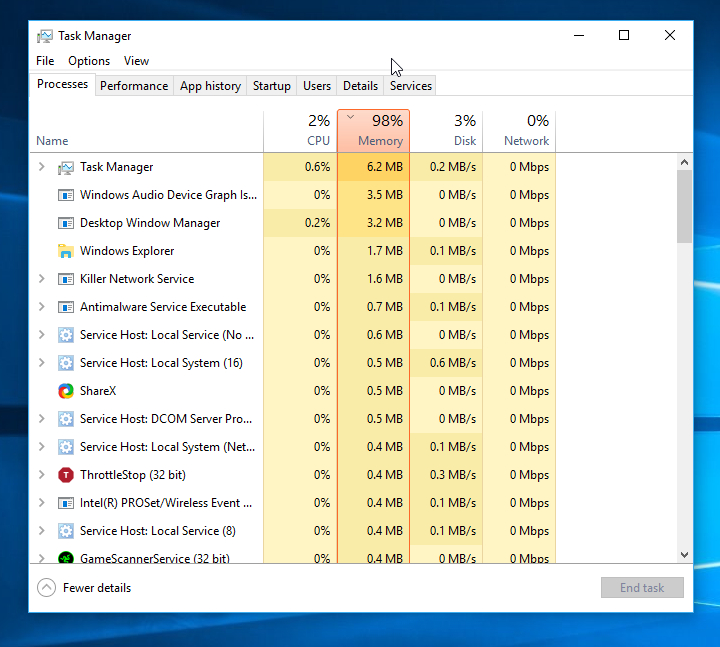Click the Desktop Window Manager icon
This screenshot has height=647, width=720.
coord(66,224)
